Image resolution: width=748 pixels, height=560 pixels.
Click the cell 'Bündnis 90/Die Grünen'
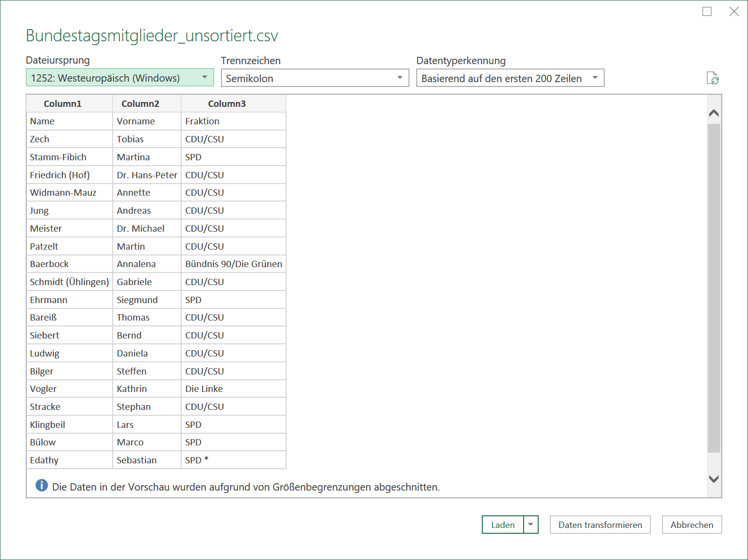click(x=234, y=264)
